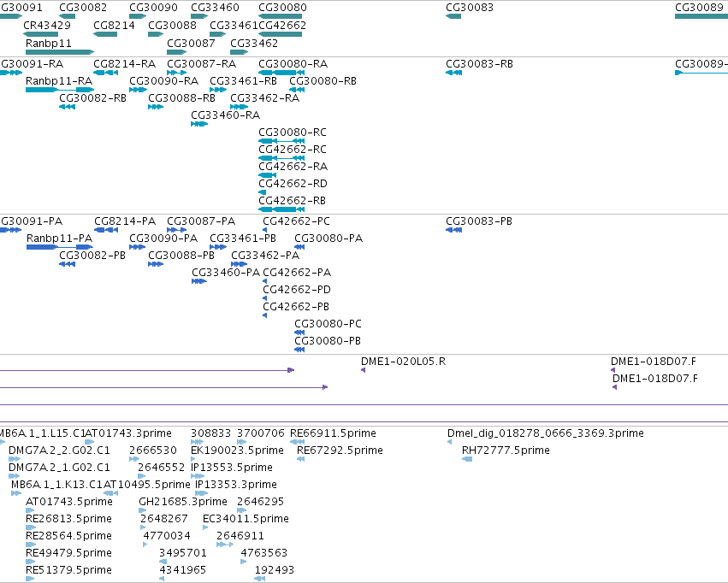Select the RE26813.5prime EST label
This screenshot has width=728, height=583.
click(68, 519)
